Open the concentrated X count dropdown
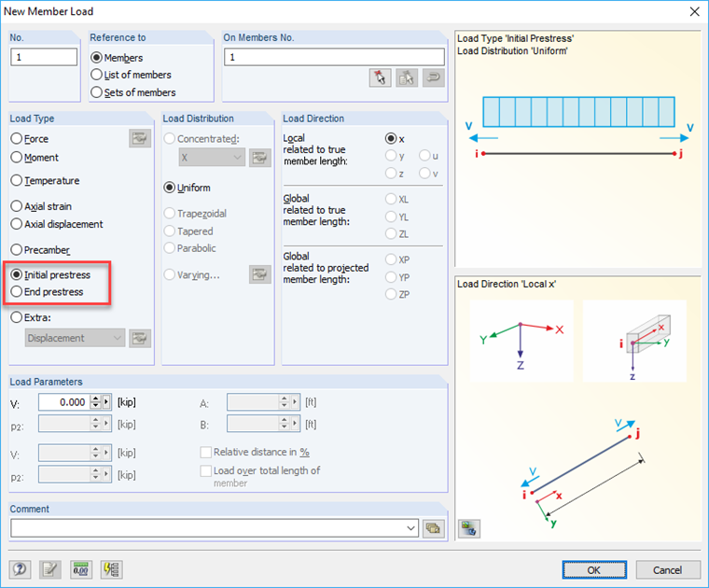Viewport: 709px width, 588px height. tap(212, 158)
